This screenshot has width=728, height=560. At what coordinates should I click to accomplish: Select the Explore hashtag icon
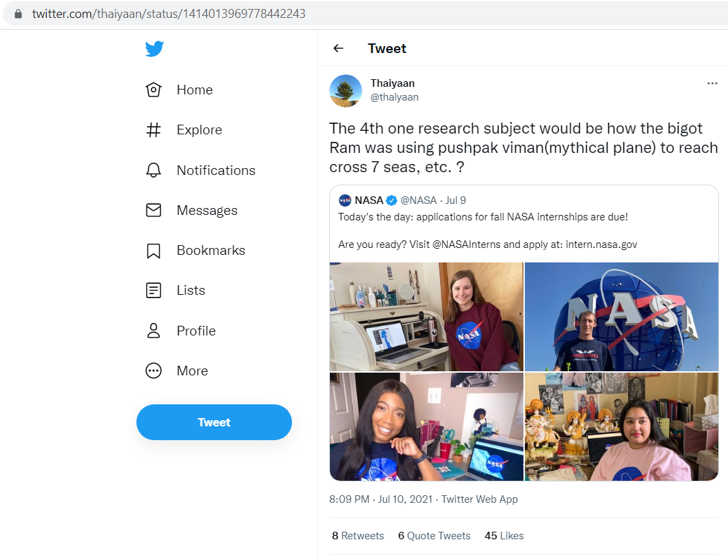pos(154,130)
